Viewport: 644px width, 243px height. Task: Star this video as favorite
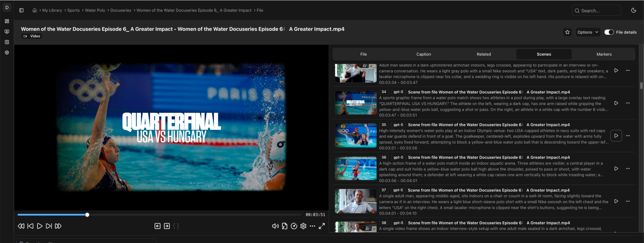567,32
